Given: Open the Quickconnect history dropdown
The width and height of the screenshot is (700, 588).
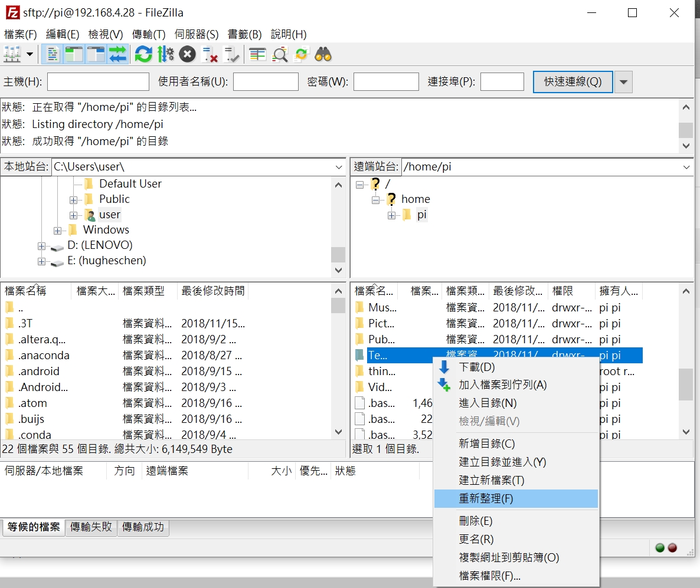Looking at the screenshot, I should pyautogui.click(x=623, y=81).
